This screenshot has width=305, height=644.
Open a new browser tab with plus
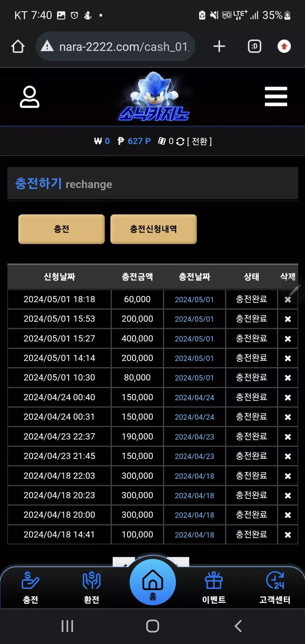click(219, 46)
